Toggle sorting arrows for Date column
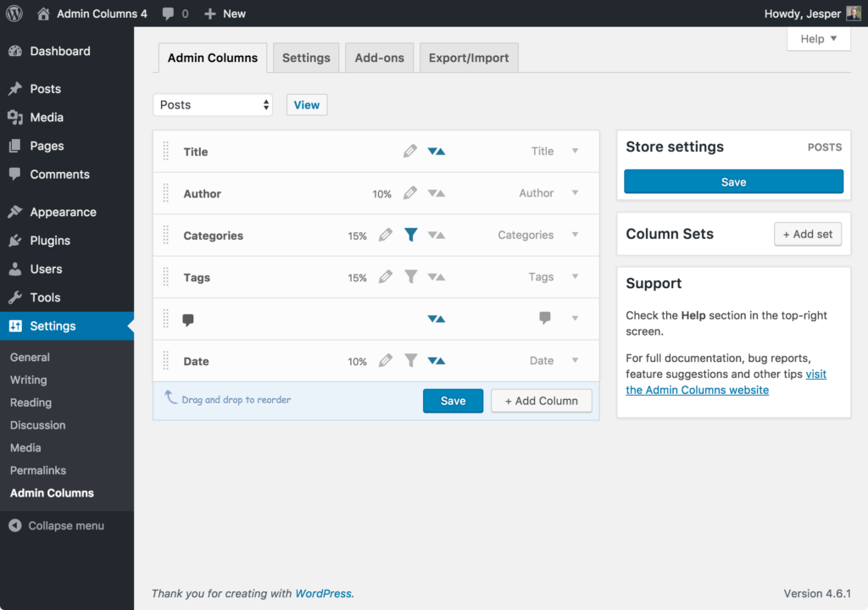The width and height of the screenshot is (868, 610). coord(437,361)
